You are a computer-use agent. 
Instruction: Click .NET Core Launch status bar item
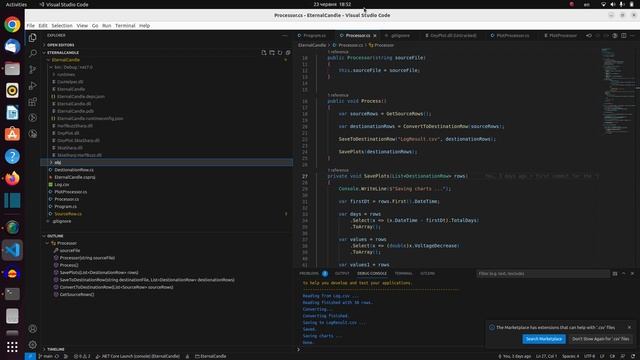(138, 356)
